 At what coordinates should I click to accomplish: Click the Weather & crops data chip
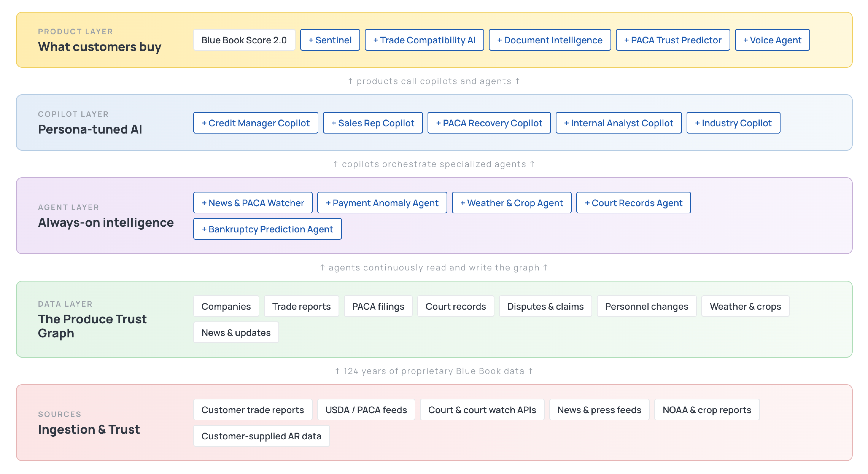click(x=745, y=306)
